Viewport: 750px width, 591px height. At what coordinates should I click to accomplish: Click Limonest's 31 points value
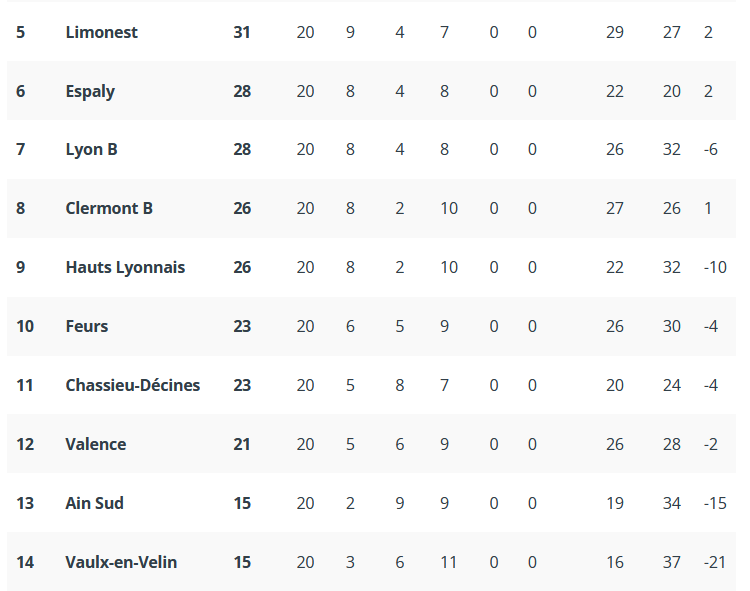242,32
